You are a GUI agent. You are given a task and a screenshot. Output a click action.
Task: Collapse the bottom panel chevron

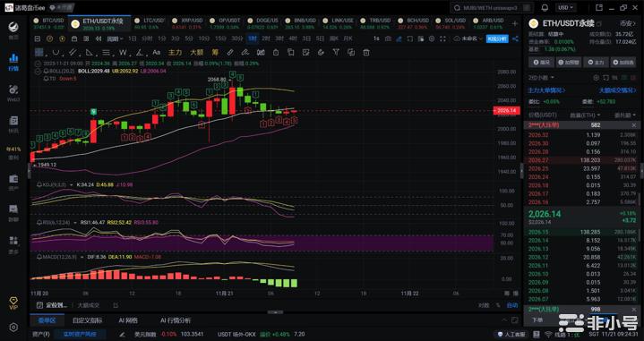505,320
